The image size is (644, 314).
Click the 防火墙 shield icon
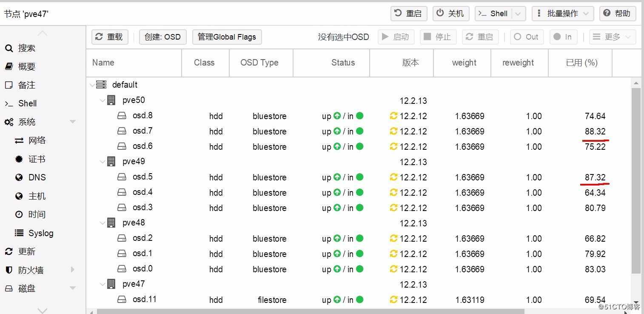point(9,270)
